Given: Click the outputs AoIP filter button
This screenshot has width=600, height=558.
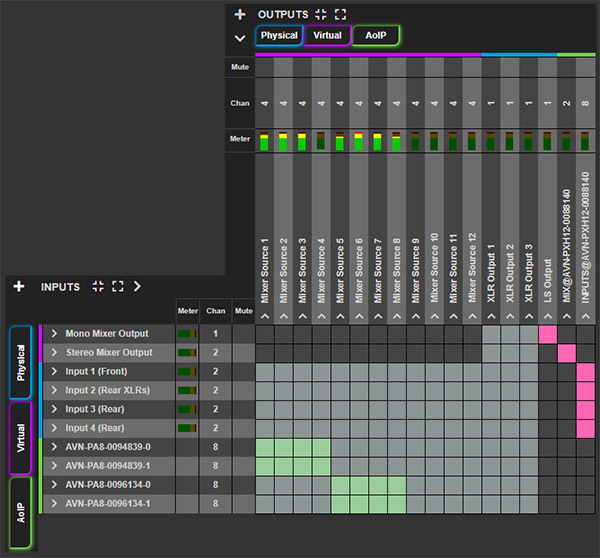Looking at the screenshot, I should click(376, 36).
